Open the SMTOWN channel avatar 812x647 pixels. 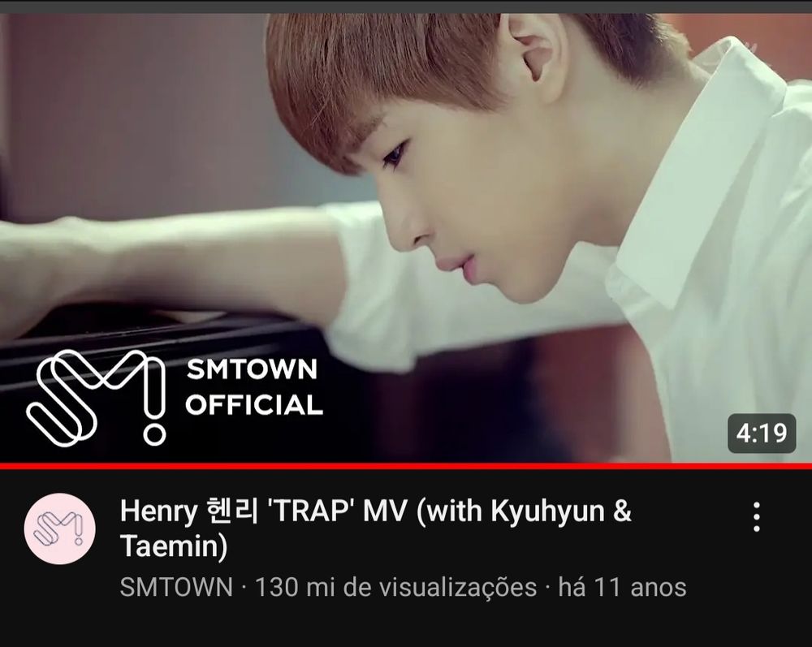[59, 528]
